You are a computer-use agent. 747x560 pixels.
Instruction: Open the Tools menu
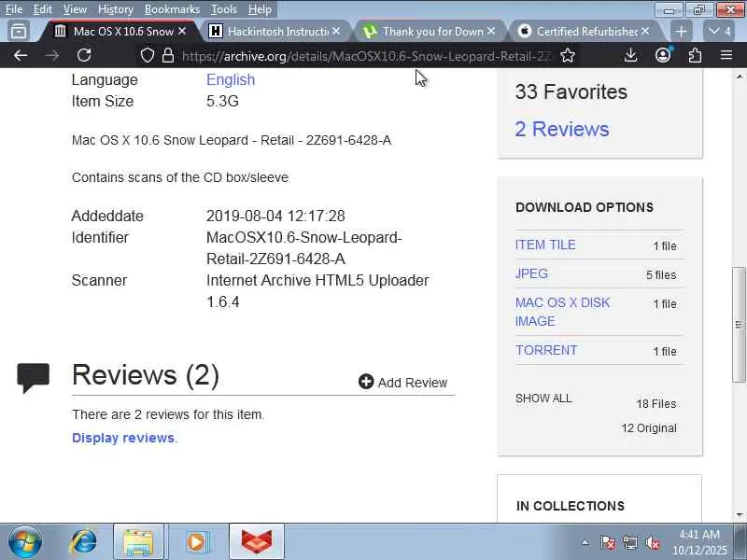click(224, 9)
